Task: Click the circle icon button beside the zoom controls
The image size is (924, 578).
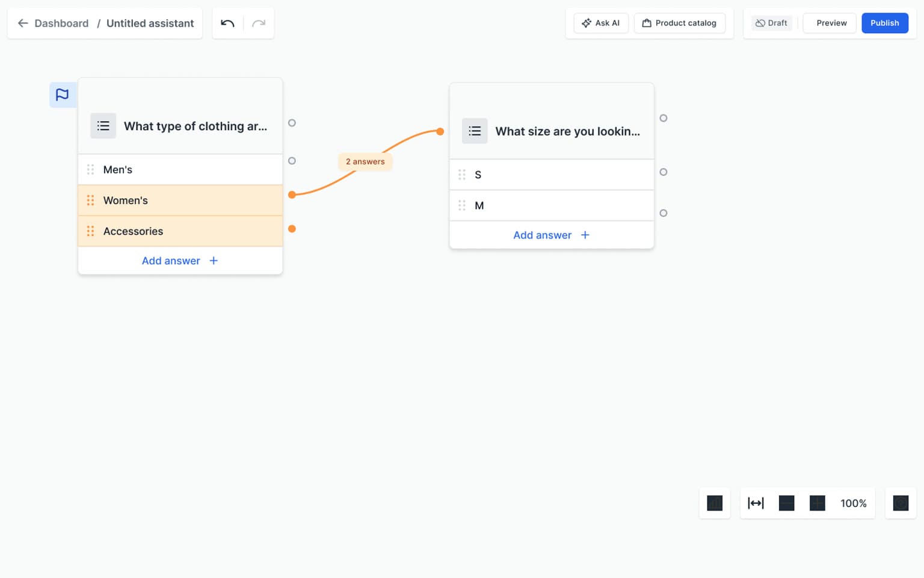Action: (x=901, y=503)
